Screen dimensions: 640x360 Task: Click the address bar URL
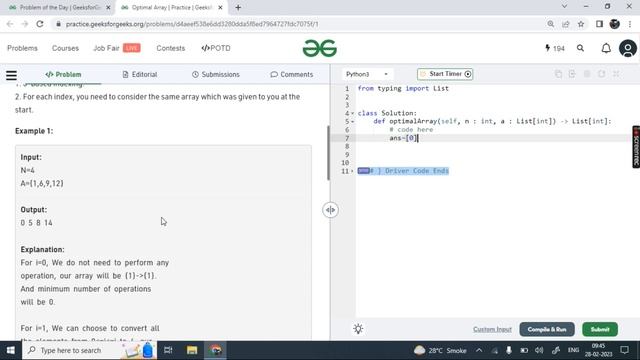[192, 24]
